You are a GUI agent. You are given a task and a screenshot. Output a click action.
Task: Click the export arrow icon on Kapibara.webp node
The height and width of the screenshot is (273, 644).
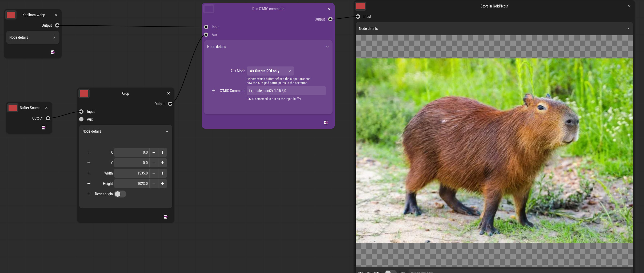click(x=53, y=52)
